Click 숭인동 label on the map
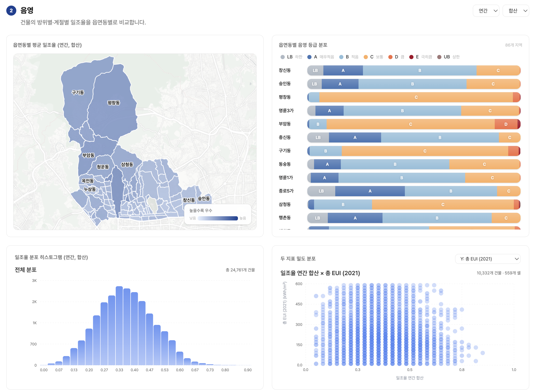 [x=204, y=198]
